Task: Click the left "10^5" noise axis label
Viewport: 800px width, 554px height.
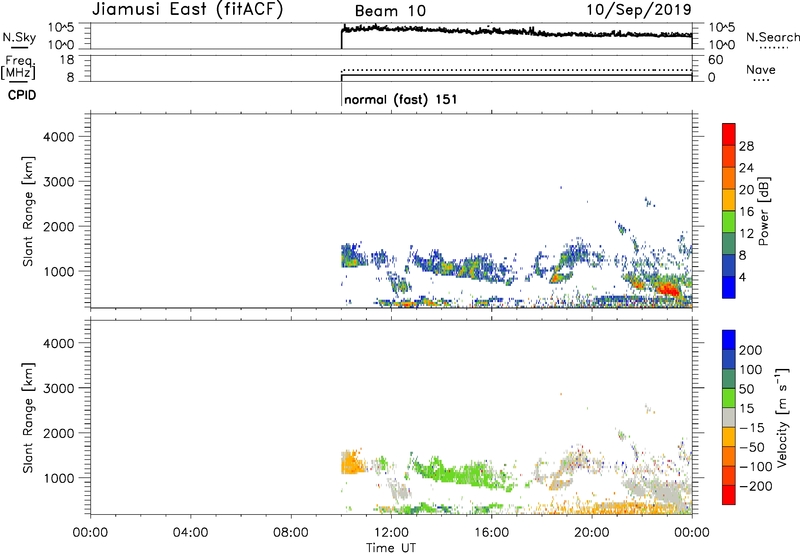Action: 61,28
